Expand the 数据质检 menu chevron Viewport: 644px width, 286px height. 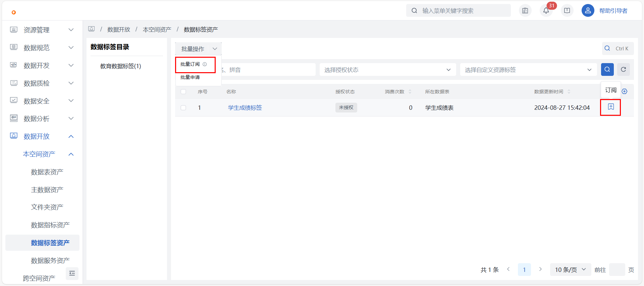pos(71,83)
